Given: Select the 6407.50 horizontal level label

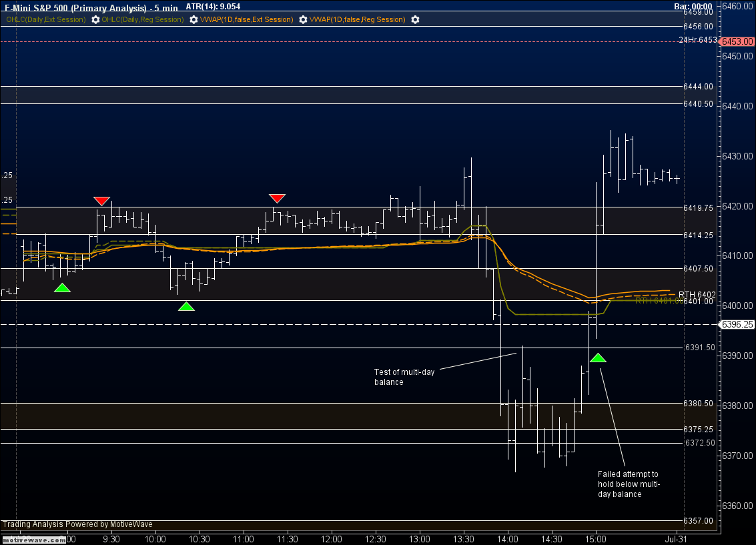Looking at the screenshot, I should point(698,269).
